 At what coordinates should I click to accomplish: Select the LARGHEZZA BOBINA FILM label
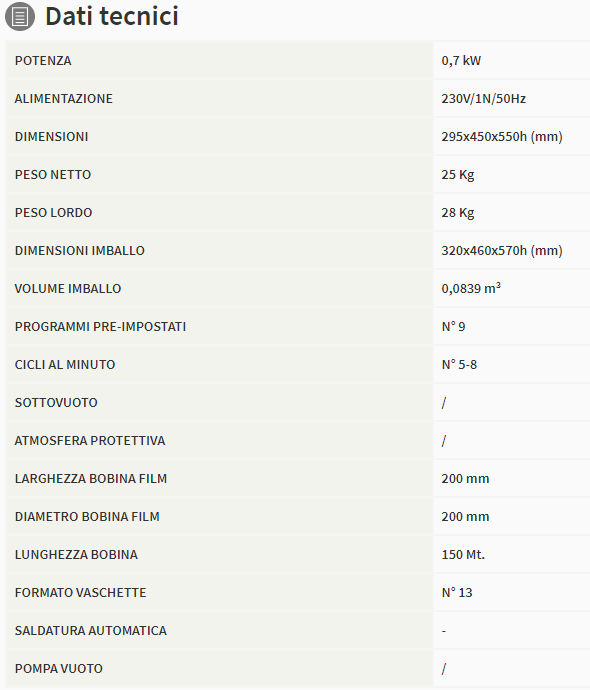(91, 478)
